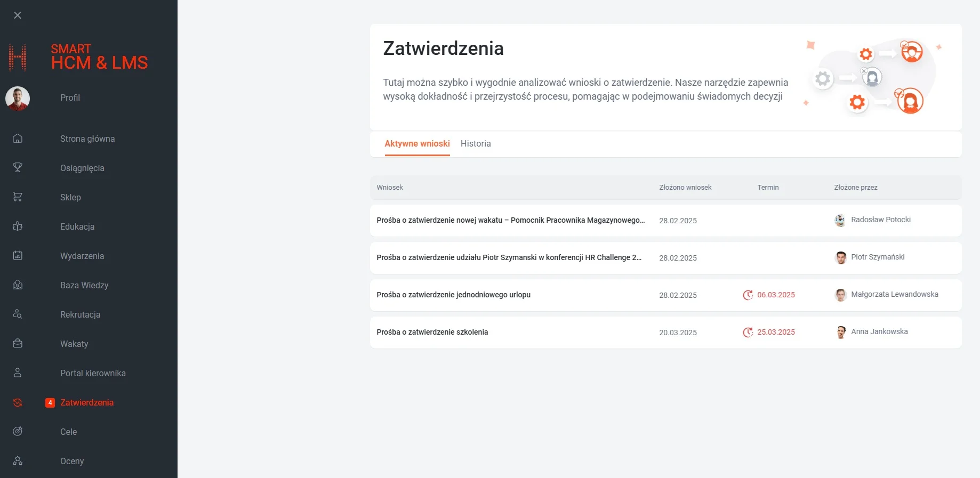Click the Sklep shopping cart icon
This screenshot has width=980, height=478.
(x=18, y=197)
